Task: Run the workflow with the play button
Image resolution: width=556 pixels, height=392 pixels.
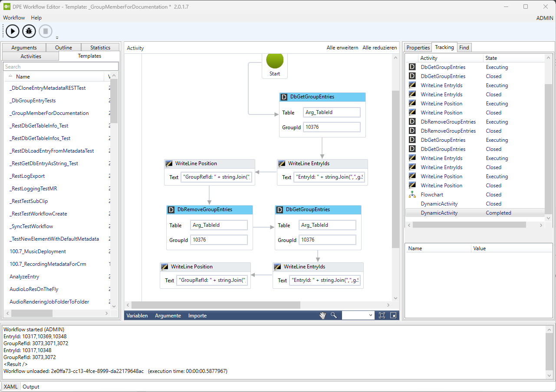Action: coord(13,31)
